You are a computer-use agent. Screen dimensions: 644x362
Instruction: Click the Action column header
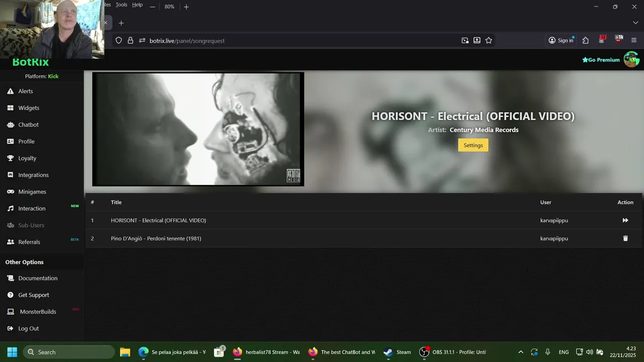click(625, 202)
